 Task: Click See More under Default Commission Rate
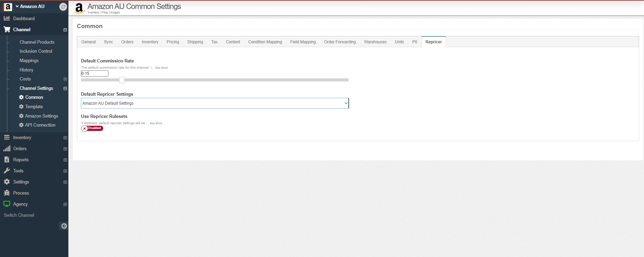click(x=161, y=68)
